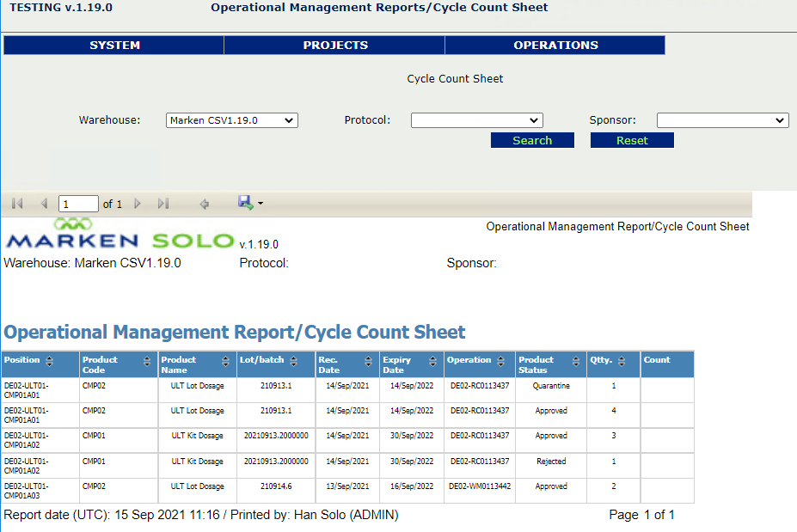Open the PROJECTS menu

335,46
